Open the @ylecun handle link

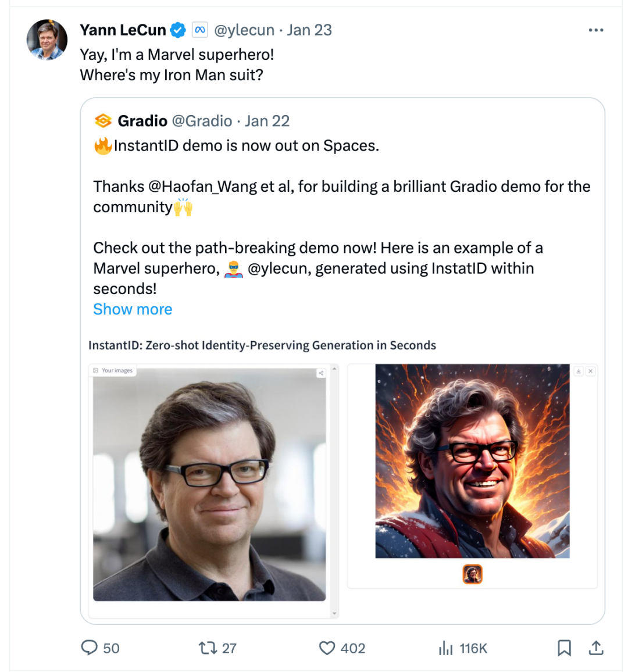244,30
